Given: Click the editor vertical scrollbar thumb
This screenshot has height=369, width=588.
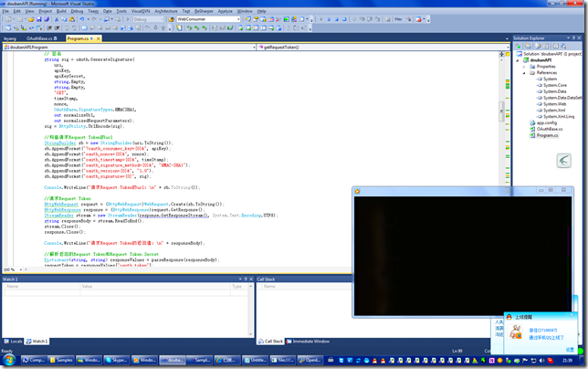Looking at the screenshot, I should [x=501, y=111].
